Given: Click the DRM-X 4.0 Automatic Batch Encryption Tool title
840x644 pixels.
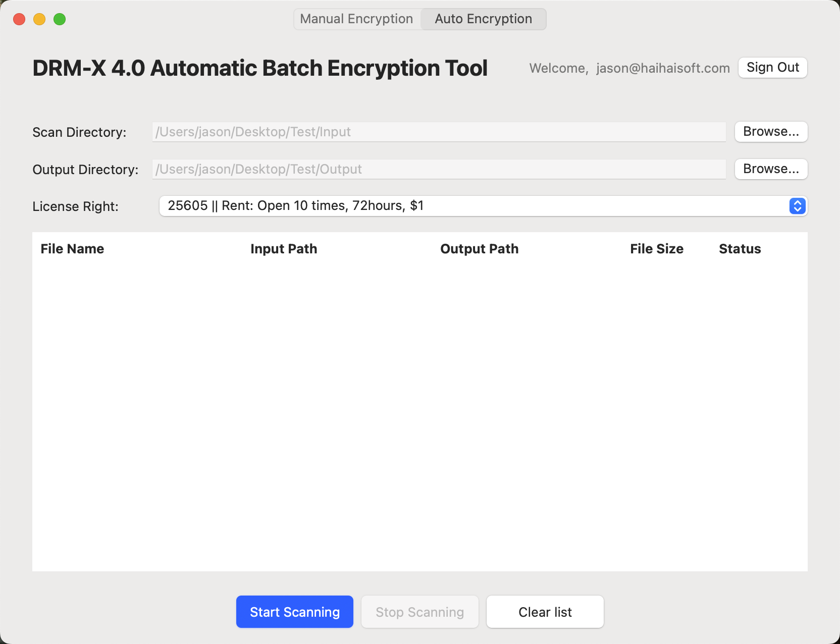Looking at the screenshot, I should [x=260, y=68].
